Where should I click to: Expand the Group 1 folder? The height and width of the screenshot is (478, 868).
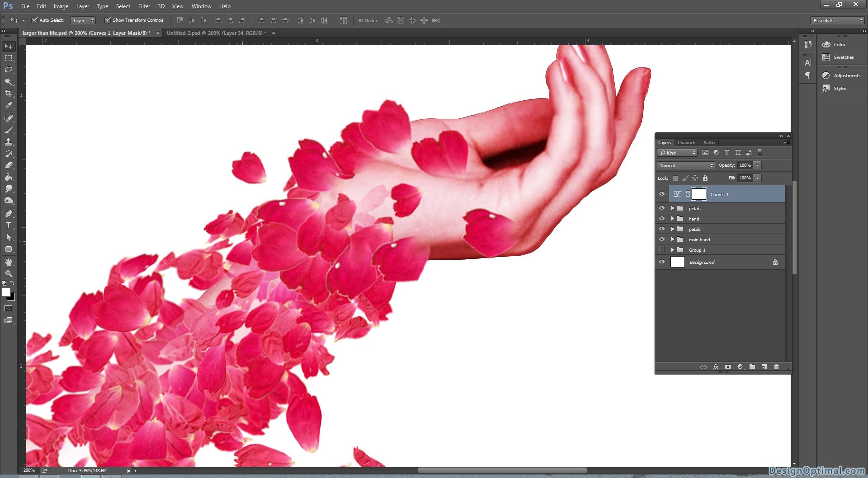point(673,250)
